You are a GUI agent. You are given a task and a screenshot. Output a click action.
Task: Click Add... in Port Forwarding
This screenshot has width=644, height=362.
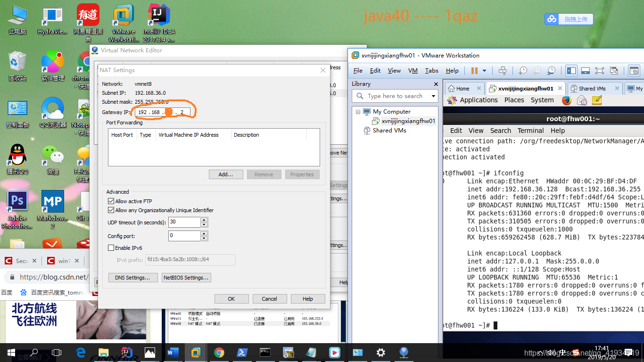(226, 174)
